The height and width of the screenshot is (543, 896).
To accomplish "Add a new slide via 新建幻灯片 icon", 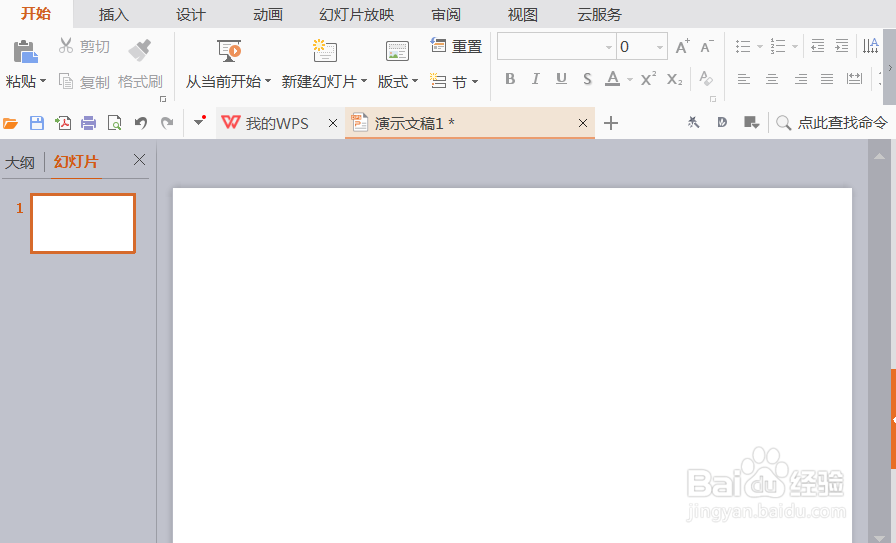I will (325, 51).
